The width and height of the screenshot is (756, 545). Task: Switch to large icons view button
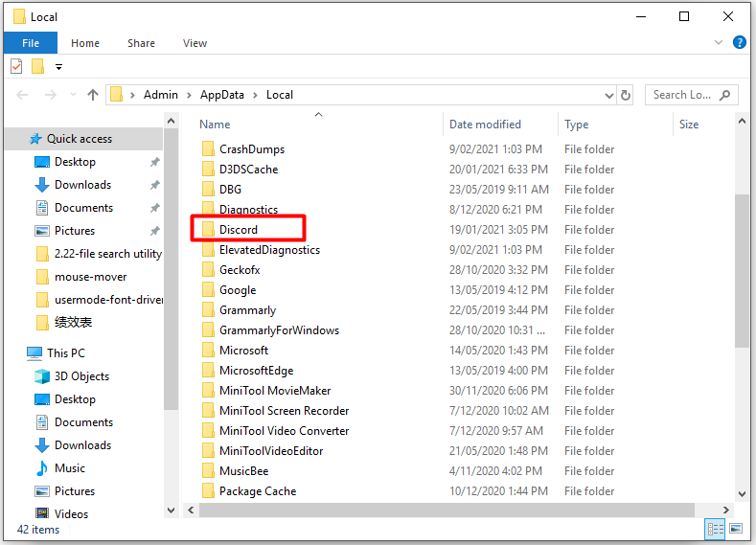click(735, 529)
